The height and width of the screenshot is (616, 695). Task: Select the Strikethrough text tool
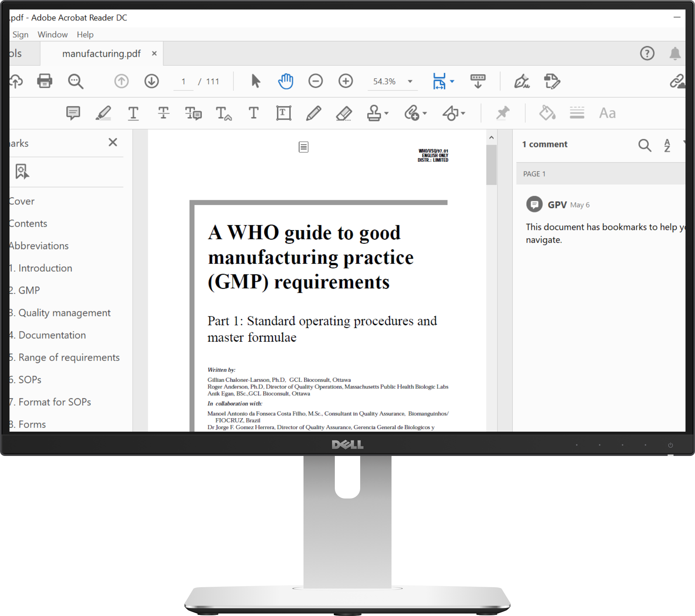point(163,113)
